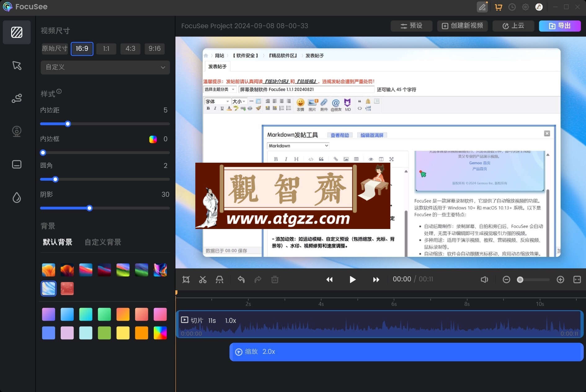Click the 4s mark on timeline ruler
Image resolution: width=586 pixels, height=392 pixels.
(x=321, y=304)
